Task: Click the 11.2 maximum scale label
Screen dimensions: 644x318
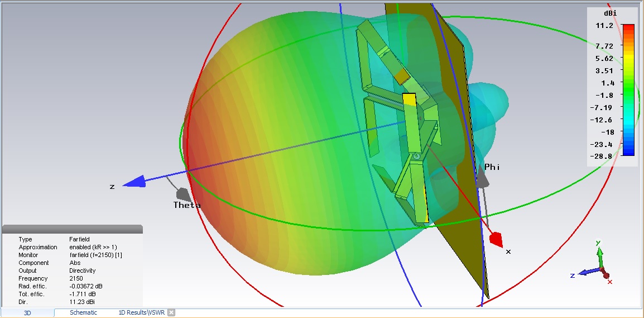Action: pos(605,26)
